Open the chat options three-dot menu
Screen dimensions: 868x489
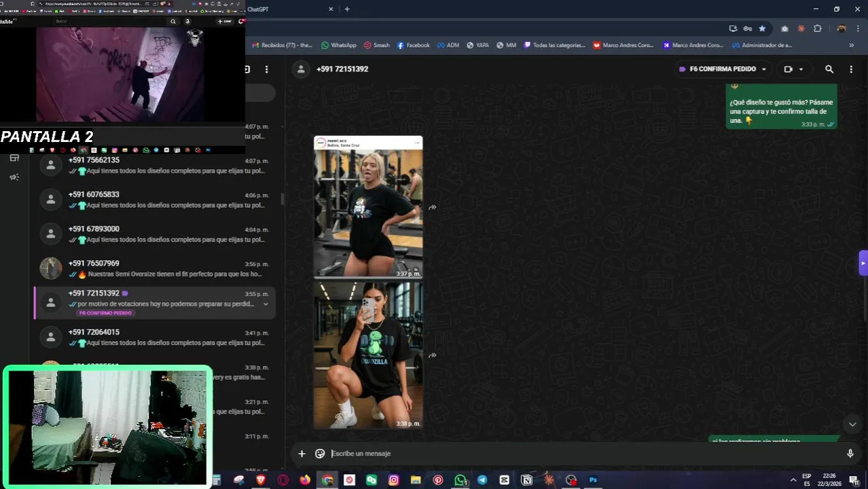click(x=851, y=69)
